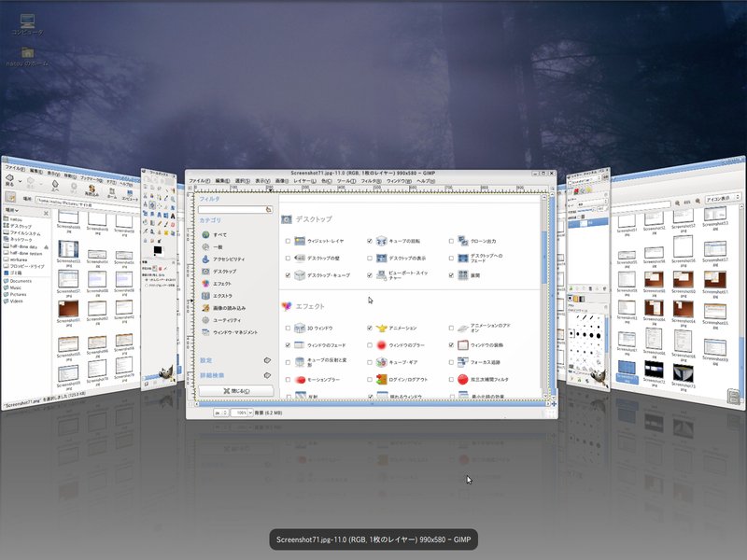Viewport: 747px width, 560px height.
Task: Open the back history arrow beside 戻る
Action: tap(20, 181)
